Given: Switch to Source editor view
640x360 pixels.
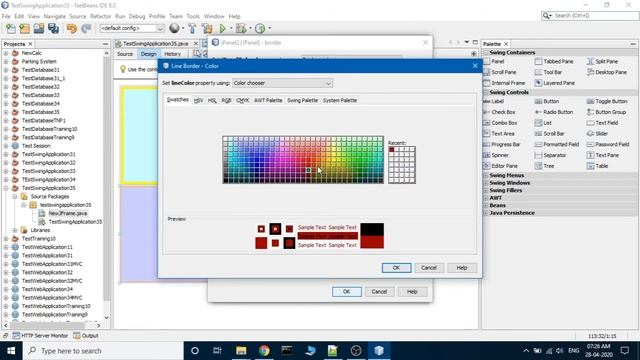Looking at the screenshot, I should coord(125,54).
